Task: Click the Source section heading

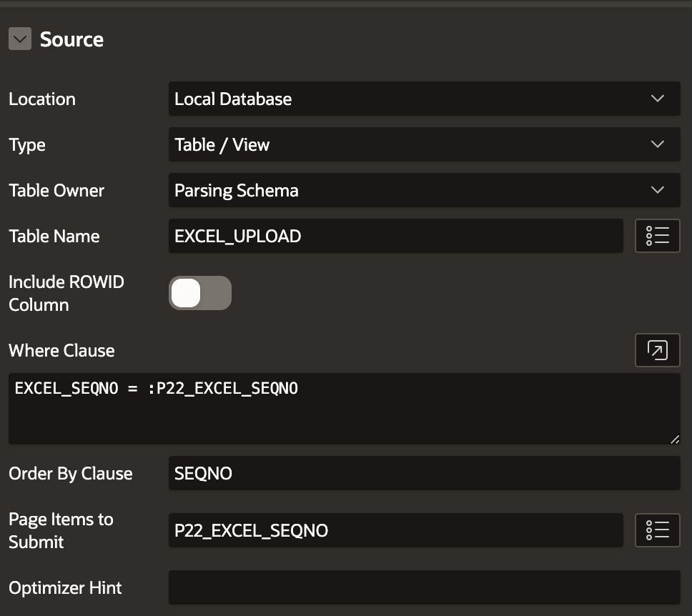Action: 72,39
